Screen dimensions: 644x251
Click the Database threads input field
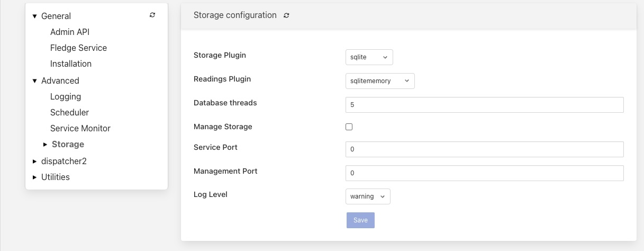pos(484,105)
